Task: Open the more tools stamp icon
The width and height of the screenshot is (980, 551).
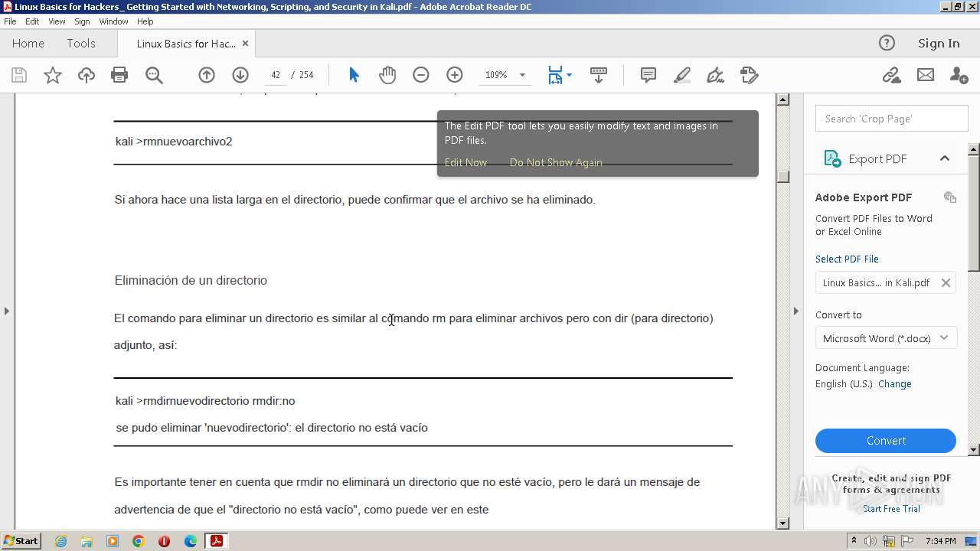Action: tap(750, 75)
